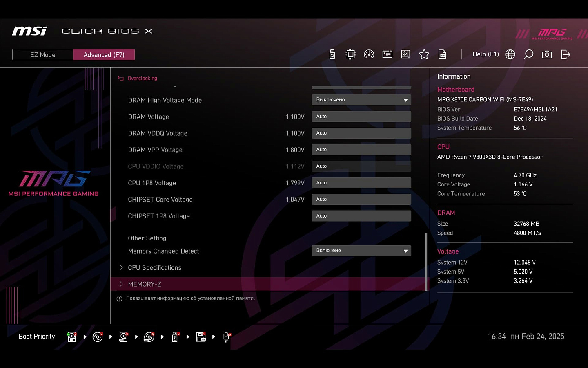Open search with the magnifier icon
The height and width of the screenshot is (368, 588).
[528, 54]
